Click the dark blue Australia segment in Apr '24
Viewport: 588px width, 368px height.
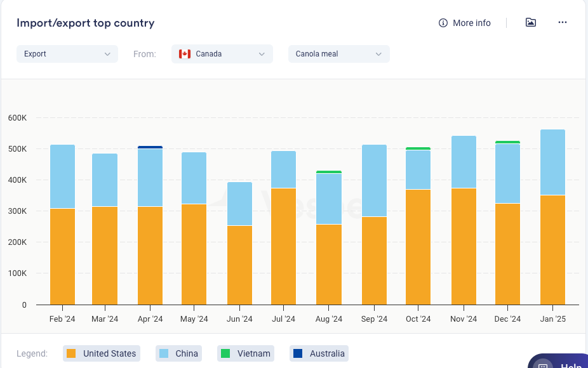(x=150, y=147)
